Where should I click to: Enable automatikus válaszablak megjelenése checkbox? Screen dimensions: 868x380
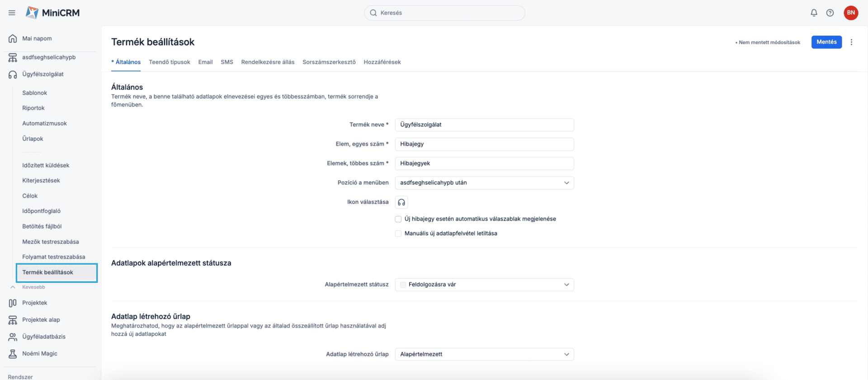coord(398,219)
